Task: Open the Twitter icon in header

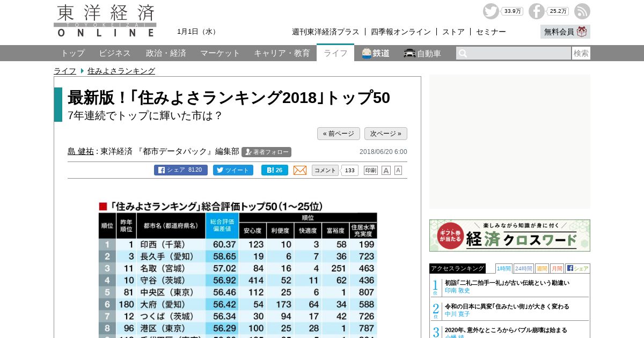Action: click(x=491, y=11)
